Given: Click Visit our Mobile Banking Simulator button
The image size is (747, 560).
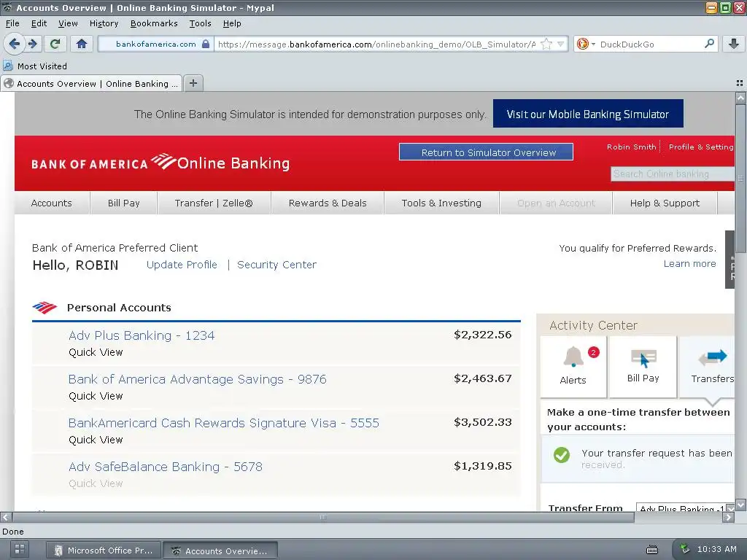Looking at the screenshot, I should tap(588, 114).
